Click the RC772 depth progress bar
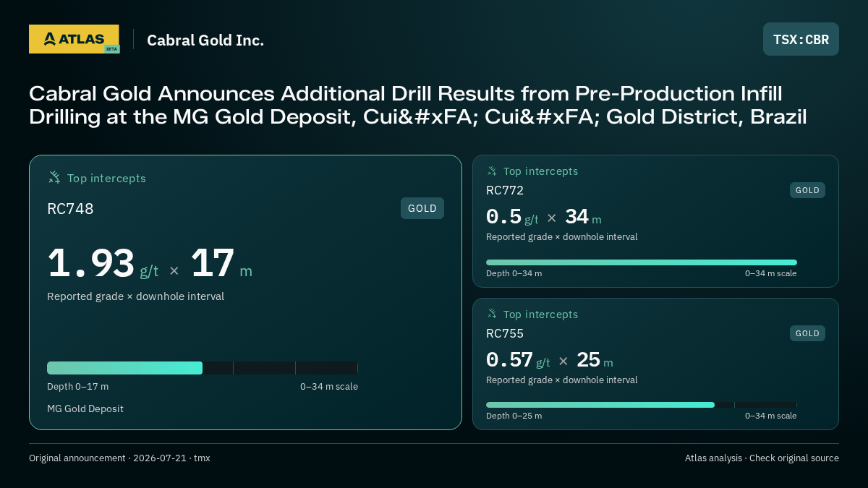 coord(642,262)
